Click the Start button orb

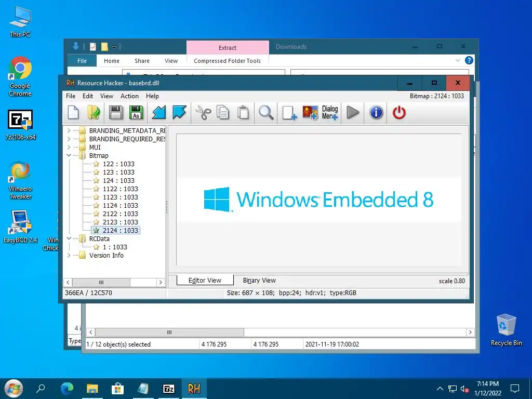tap(13, 389)
